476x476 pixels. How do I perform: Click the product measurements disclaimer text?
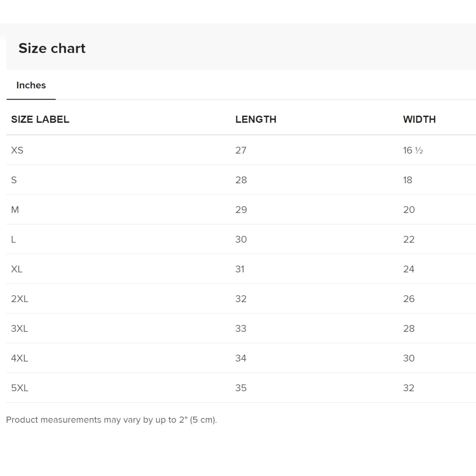click(111, 420)
